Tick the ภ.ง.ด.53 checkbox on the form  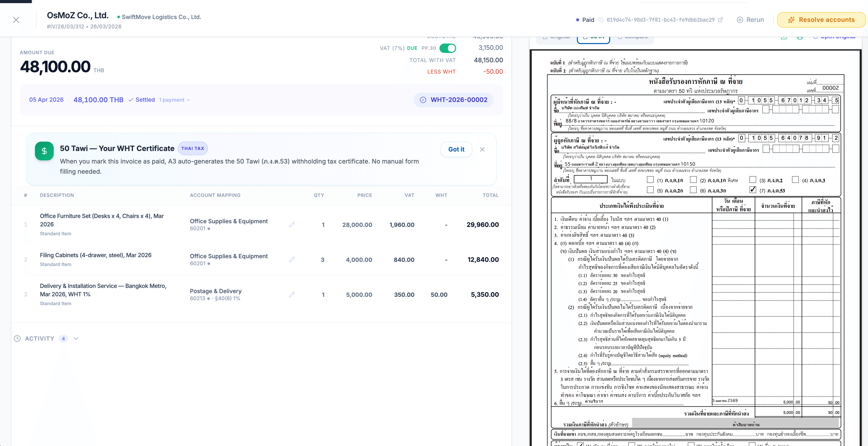[x=753, y=190]
